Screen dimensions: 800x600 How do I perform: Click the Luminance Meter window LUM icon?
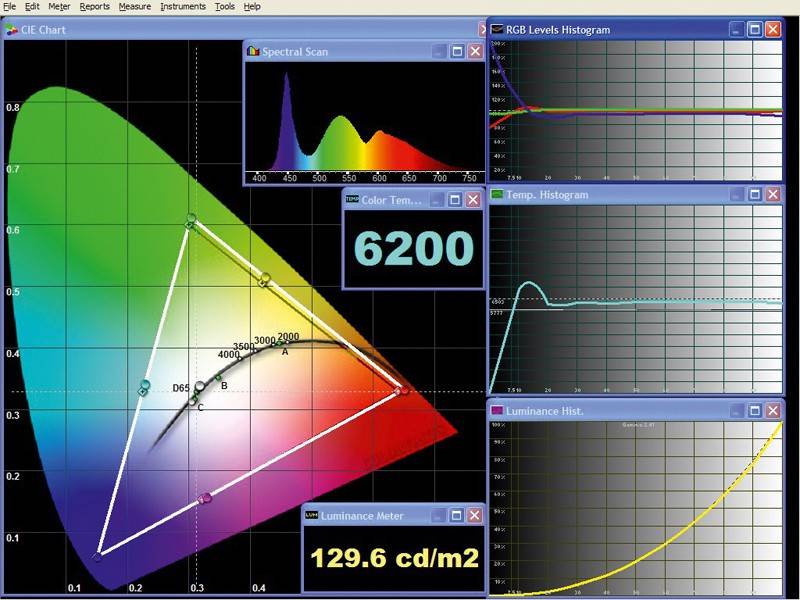point(311,516)
